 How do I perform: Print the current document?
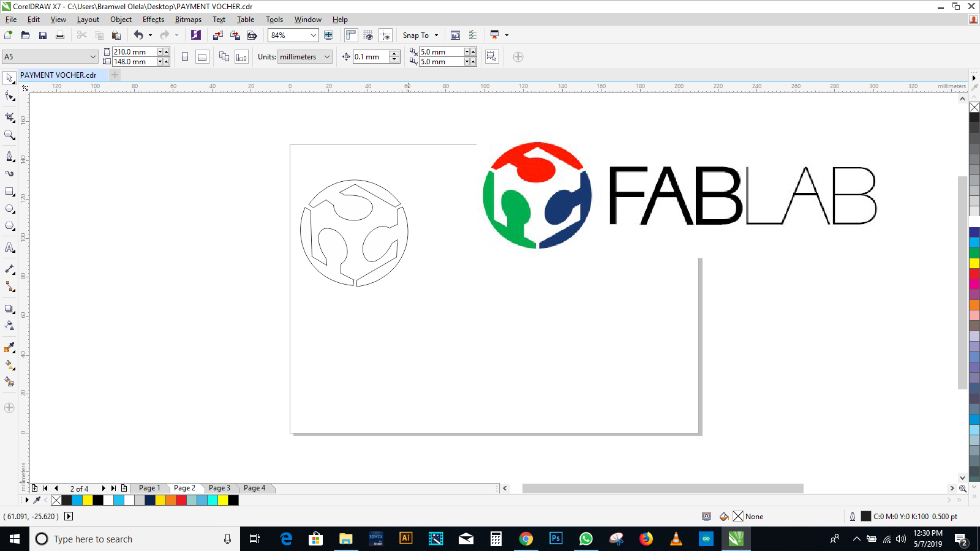[60, 36]
